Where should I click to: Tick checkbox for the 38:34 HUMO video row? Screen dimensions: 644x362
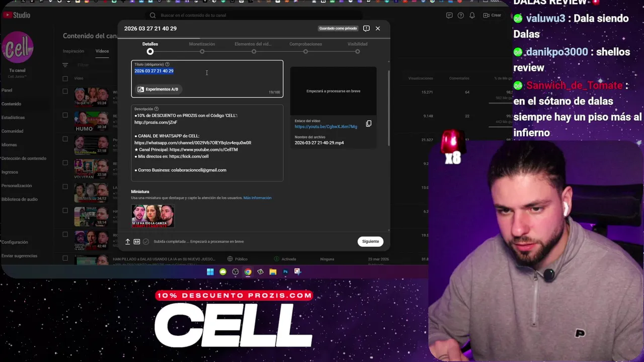(65, 115)
